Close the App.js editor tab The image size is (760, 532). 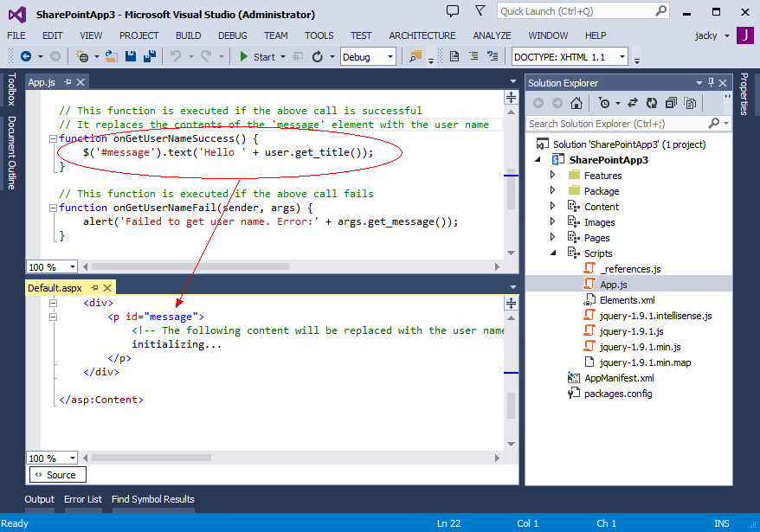(81, 82)
